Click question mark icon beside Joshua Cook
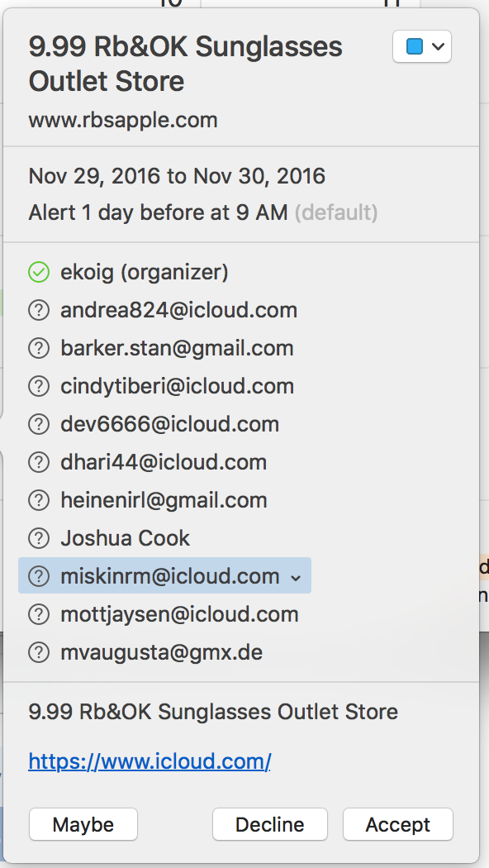 (39, 538)
